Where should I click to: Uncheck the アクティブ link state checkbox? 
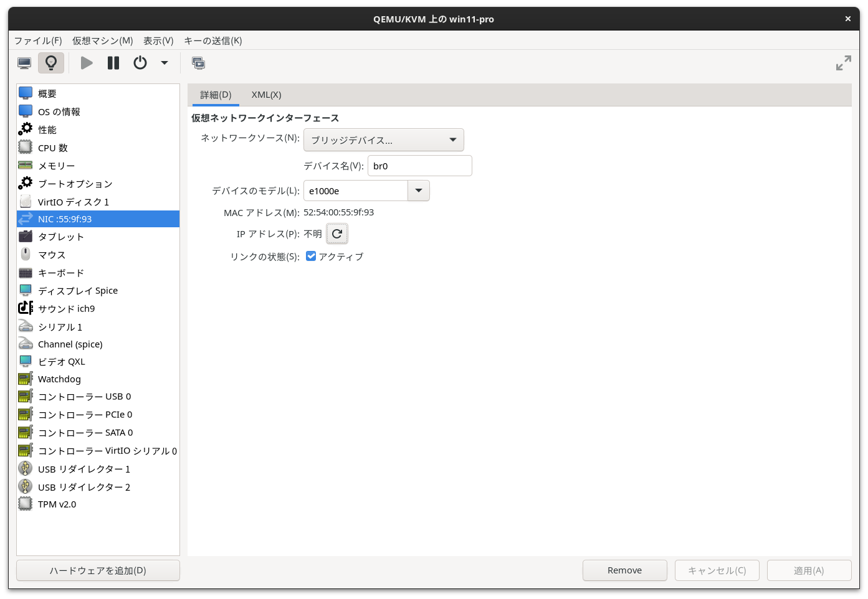click(x=310, y=256)
